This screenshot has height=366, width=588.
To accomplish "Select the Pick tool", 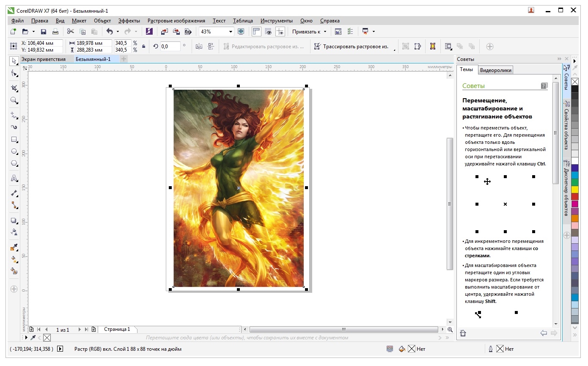I will click(x=14, y=61).
